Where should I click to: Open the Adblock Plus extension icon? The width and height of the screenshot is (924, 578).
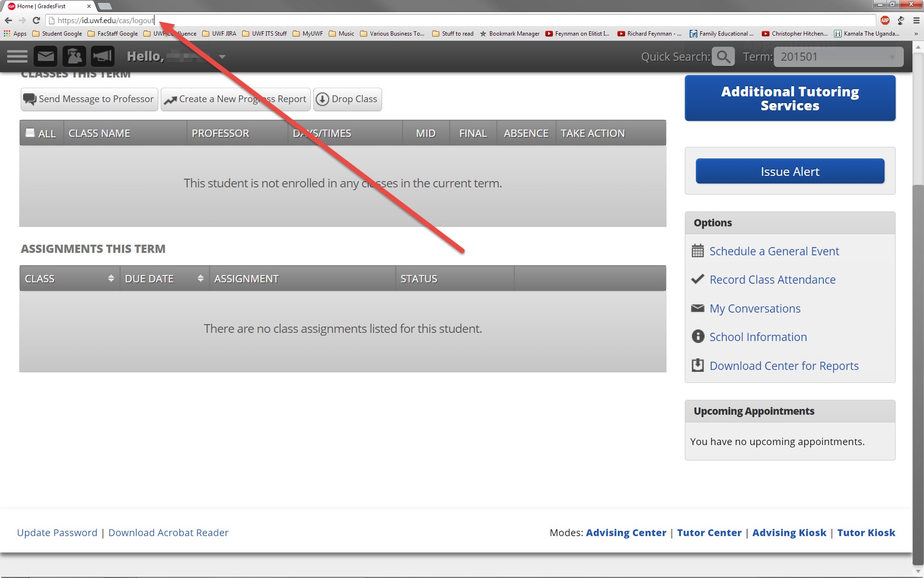885,20
